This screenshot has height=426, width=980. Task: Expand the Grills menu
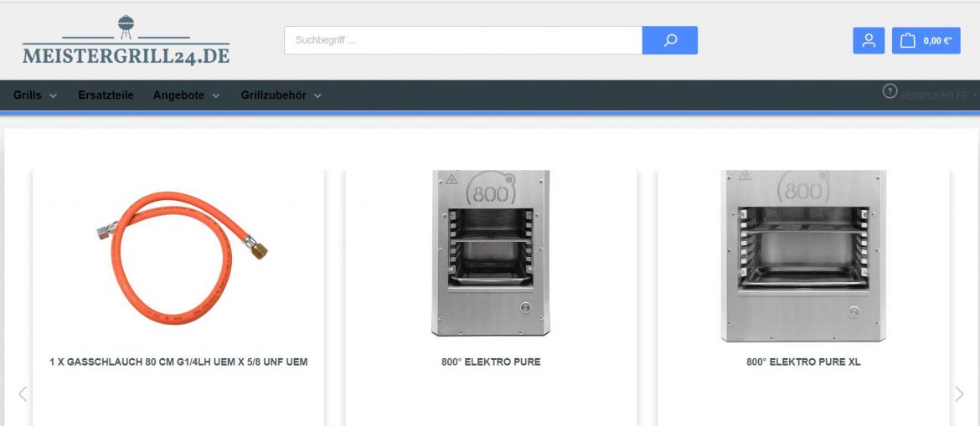35,95
